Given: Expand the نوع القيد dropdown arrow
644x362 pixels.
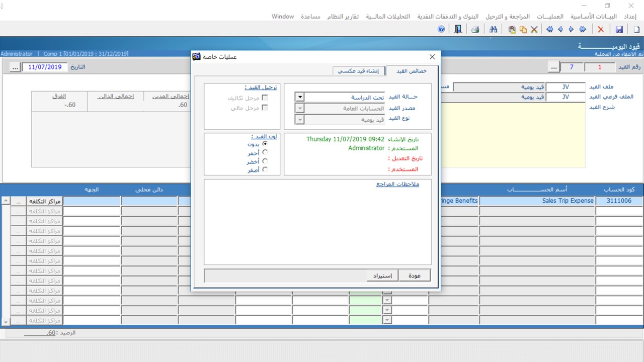Looking at the screenshot, I should [x=299, y=119].
